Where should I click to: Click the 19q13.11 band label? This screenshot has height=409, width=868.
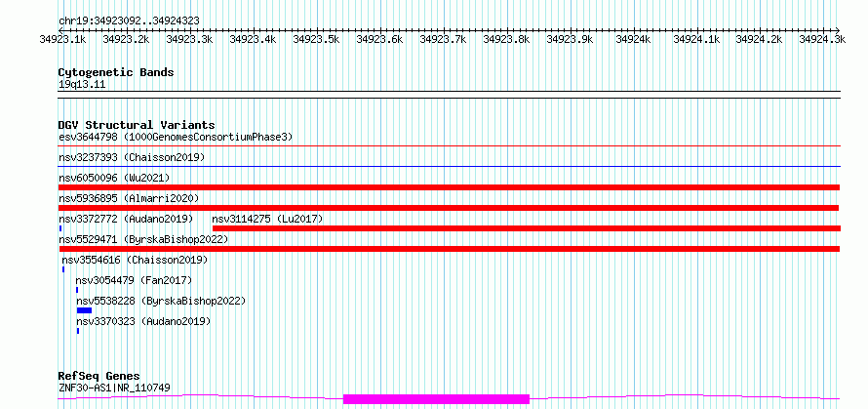coord(82,85)
